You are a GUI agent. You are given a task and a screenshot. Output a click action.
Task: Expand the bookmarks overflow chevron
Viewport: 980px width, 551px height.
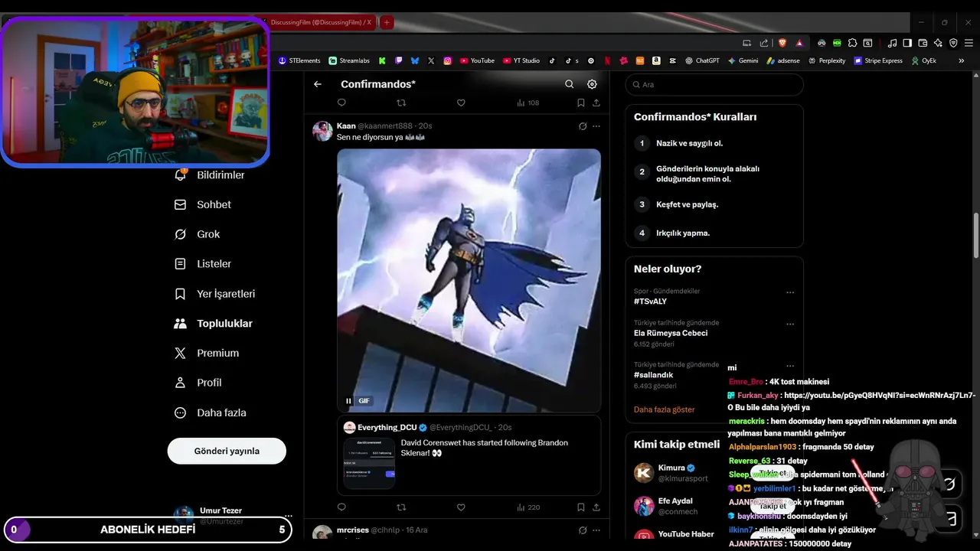click(962, 60)
